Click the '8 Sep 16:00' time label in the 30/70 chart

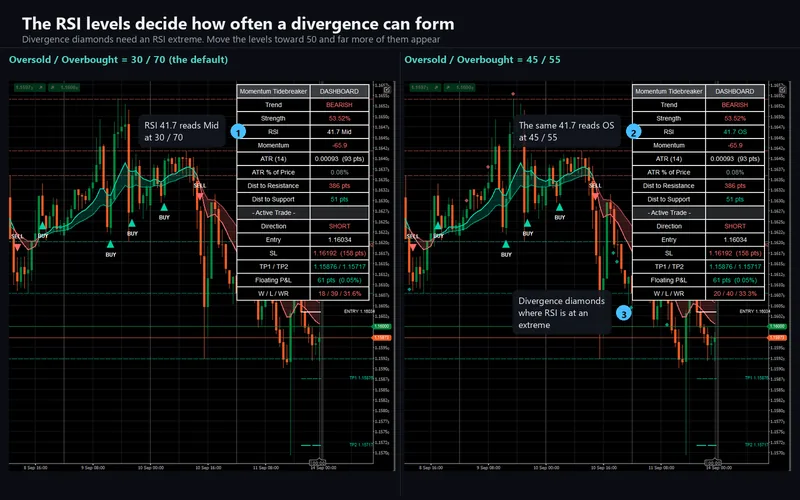click(36, 467)
